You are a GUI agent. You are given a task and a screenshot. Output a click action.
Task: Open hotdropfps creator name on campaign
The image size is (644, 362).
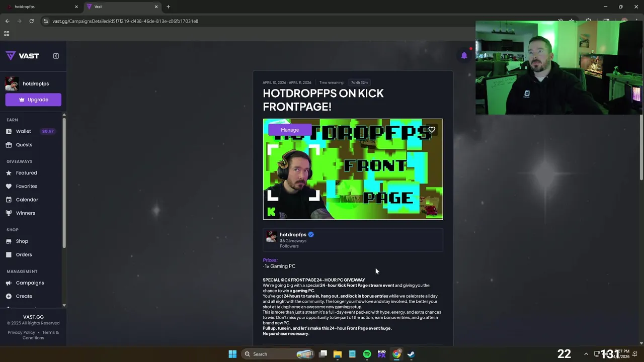293,235
